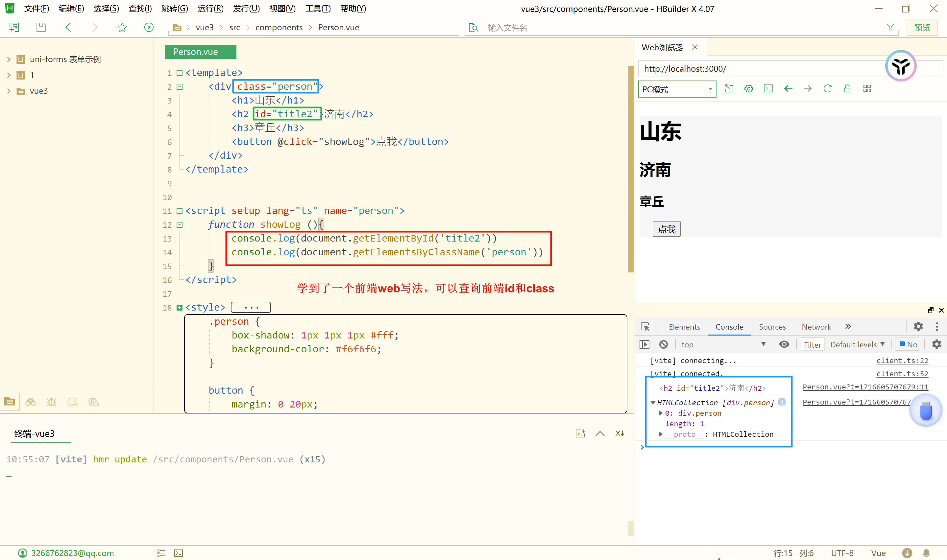The image size is (947, 560).
Task: Toggle the browser lock icon
Action: (847, 89)
